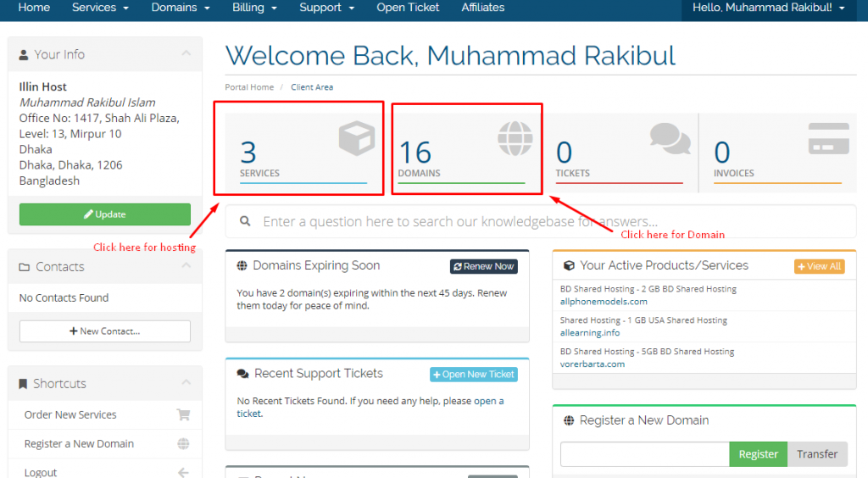Click the Domains globe icon
The height and width of the screenshot is (478, 868).
pyautogui.click(x=515, y=139)
